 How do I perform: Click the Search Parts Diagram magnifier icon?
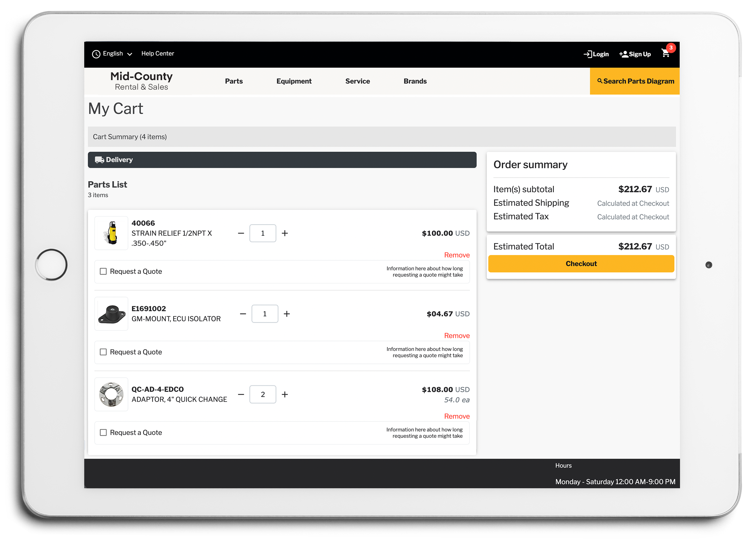(x=599, y=81)
